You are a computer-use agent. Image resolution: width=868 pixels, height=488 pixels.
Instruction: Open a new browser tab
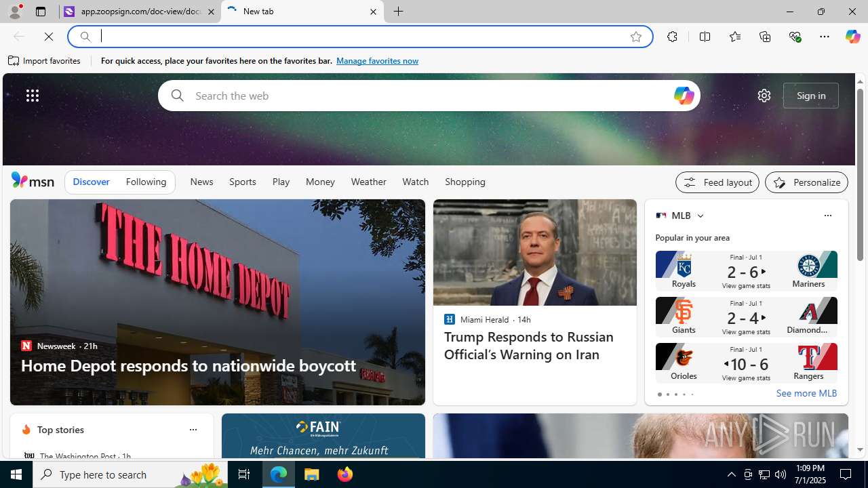(x=399, y=12)
